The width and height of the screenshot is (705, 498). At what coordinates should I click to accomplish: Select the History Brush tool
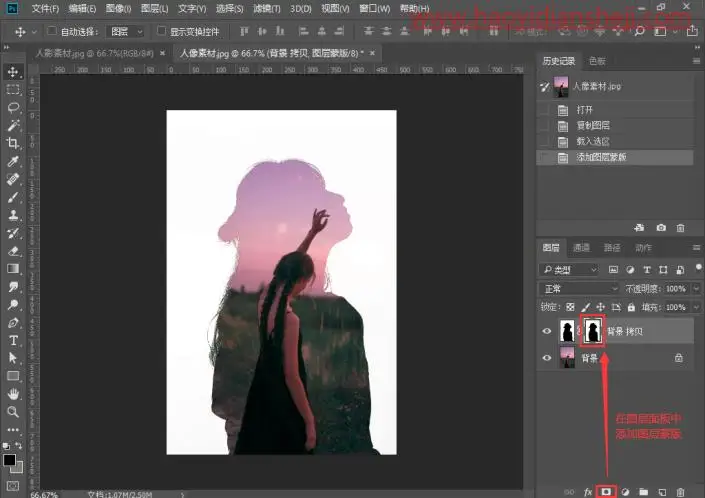coord(13,233)
